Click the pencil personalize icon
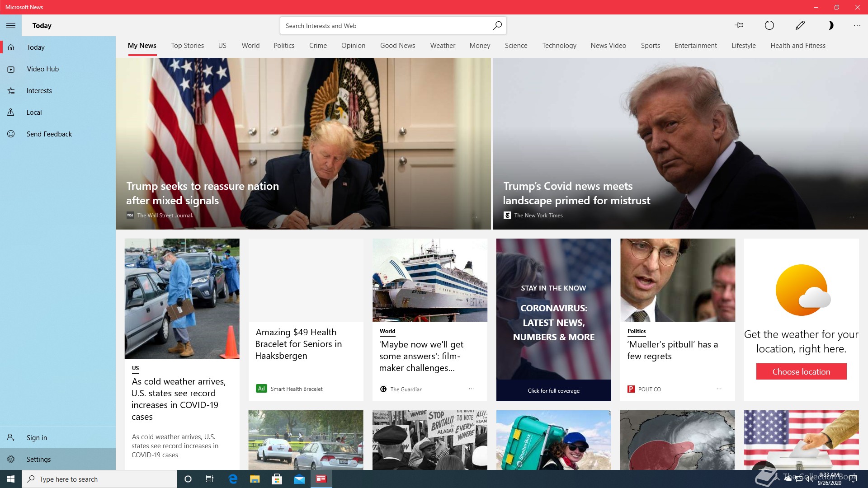This screenshot has height=488, width=868. (800, 25)
